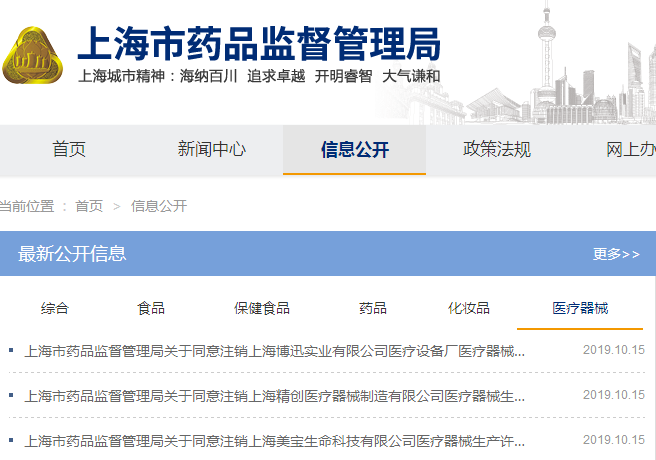Expand the list via 更多>> link

point(616,254)
